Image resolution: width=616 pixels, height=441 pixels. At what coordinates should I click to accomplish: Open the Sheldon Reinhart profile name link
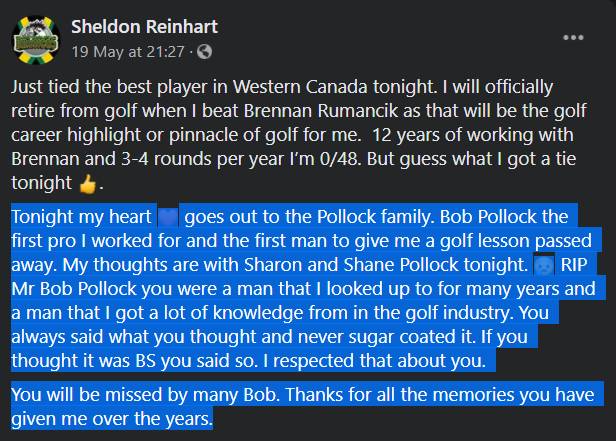[x=144, y=27]
